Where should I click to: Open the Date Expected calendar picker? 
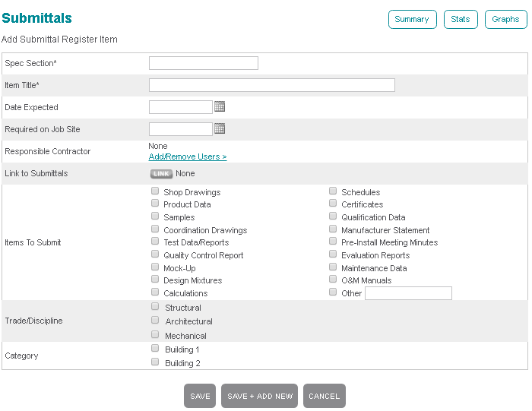click(220, 107)
